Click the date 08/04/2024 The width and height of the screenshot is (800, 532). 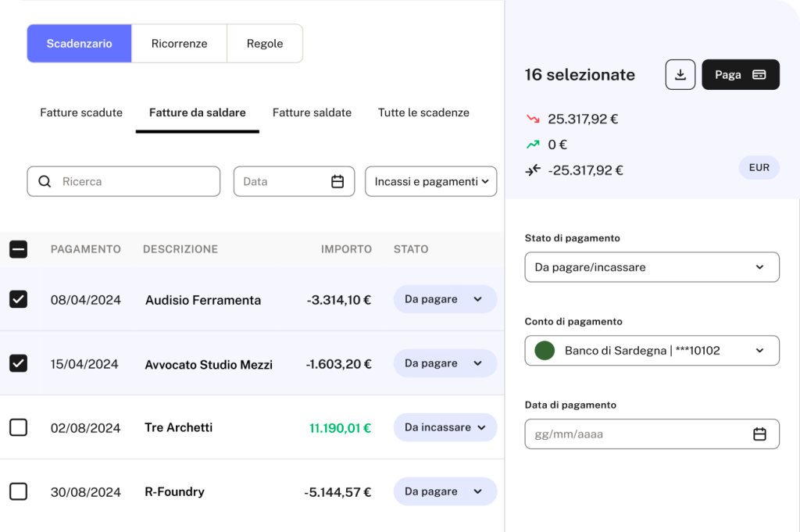[86, 300]
